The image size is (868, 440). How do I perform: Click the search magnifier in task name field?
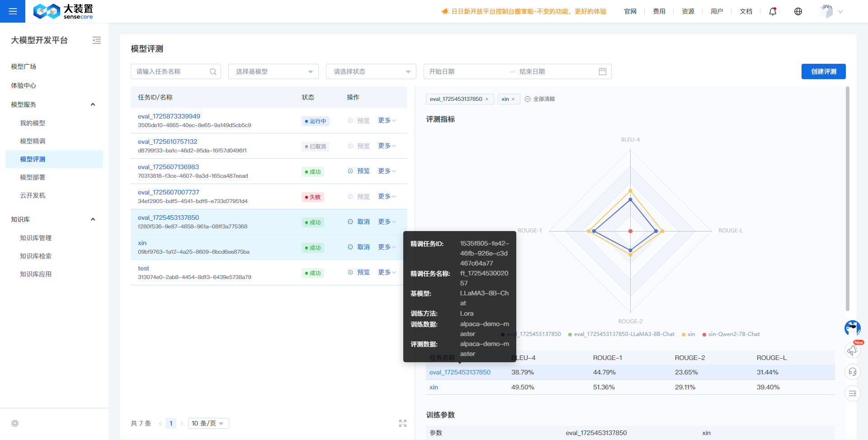point(213,71)
